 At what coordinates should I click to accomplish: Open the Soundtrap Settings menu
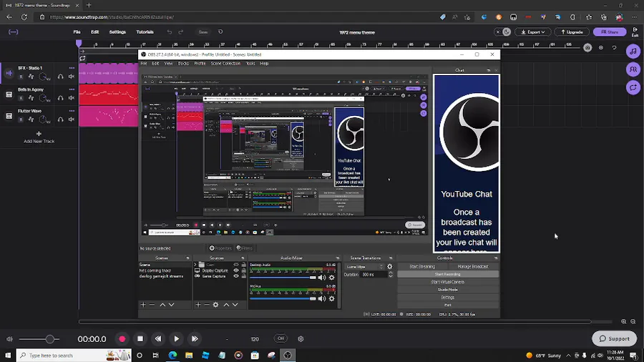pos(117,32)
